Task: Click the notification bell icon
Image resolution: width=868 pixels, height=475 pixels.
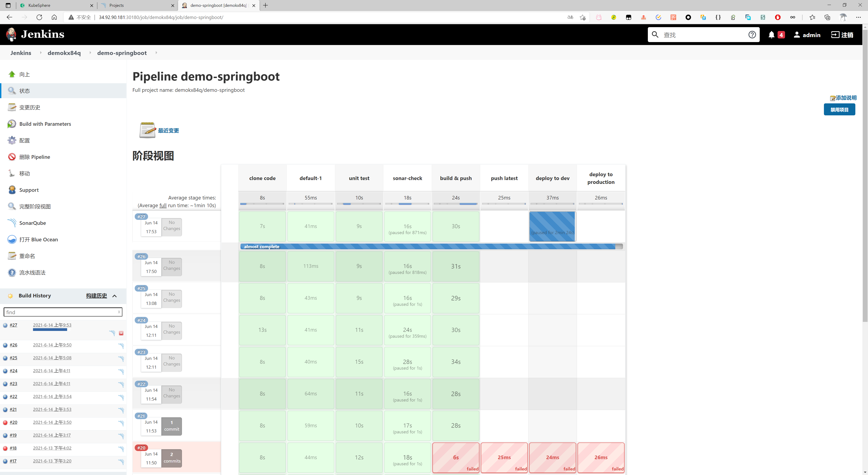Action: [x=771, y=35]
